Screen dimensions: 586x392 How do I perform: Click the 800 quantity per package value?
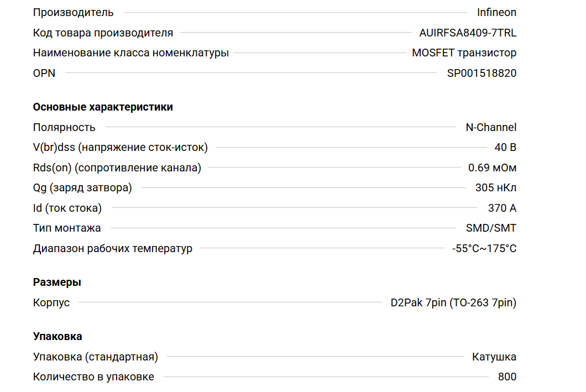pyautogui.click(x=507, y=377)
